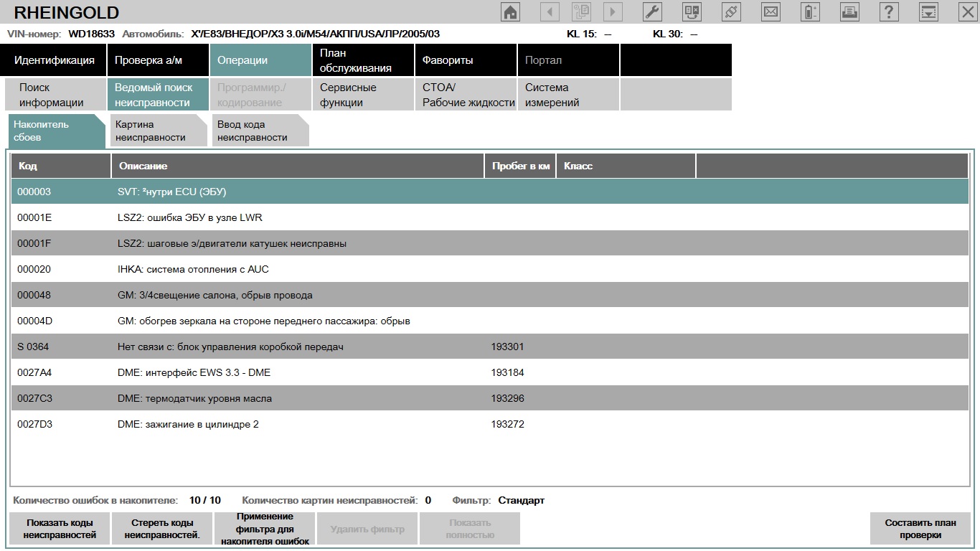980x551 pixels.
Task: Select fault row 000003 SVT
Action: click(x=490, y=192)
